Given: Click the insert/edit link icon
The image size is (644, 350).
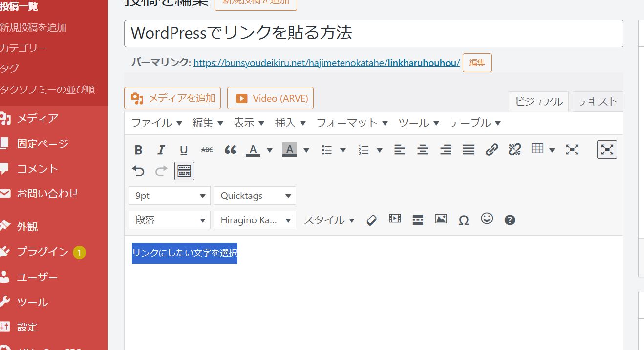Looking at the screenshot, I should pos(492,150).
